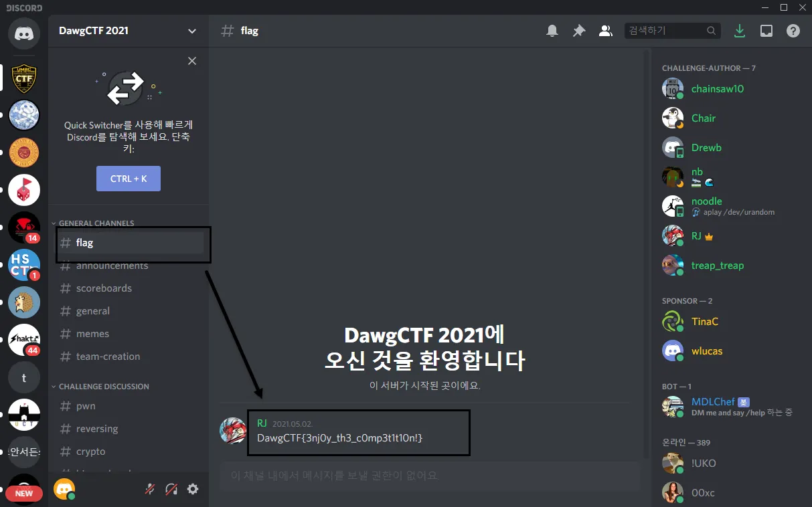Open the hedgehog server icon

pyautogui.click(x=24, y=302)
